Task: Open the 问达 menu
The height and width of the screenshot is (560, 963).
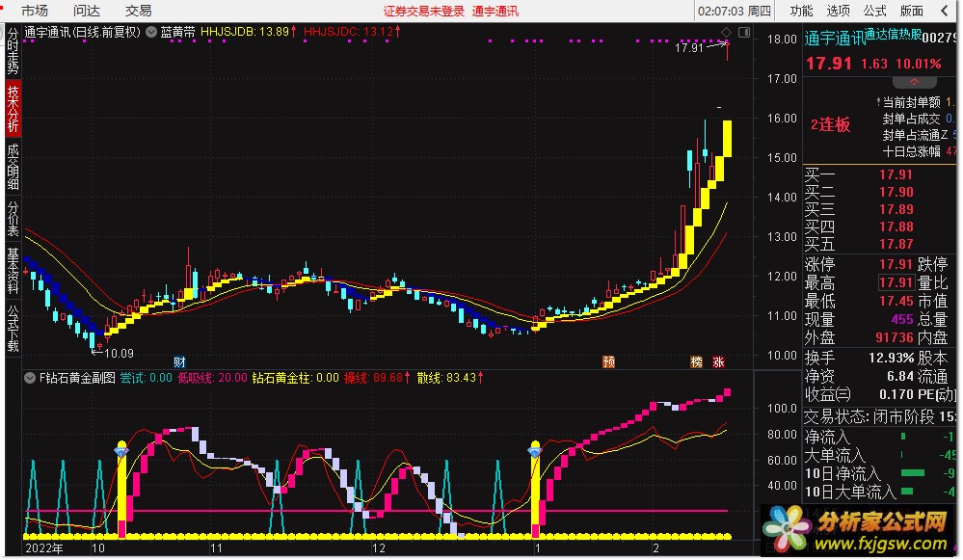Action: [x=87, y=11]
